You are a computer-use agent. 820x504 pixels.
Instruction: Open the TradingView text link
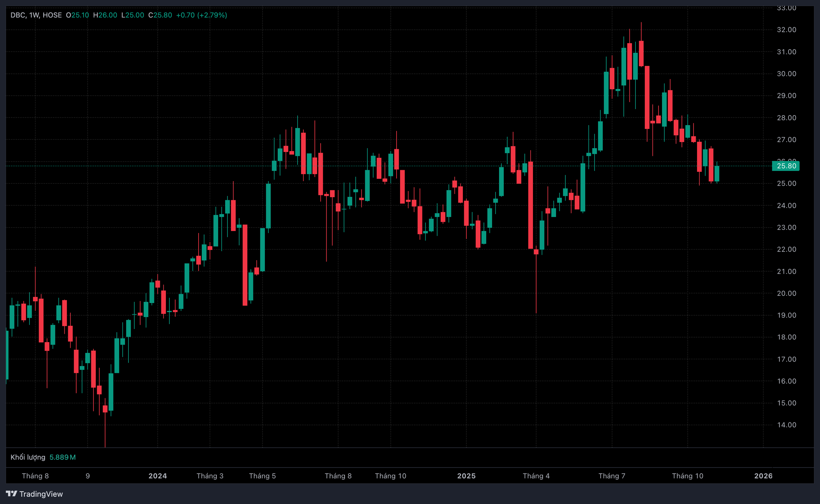coord(41,494)
